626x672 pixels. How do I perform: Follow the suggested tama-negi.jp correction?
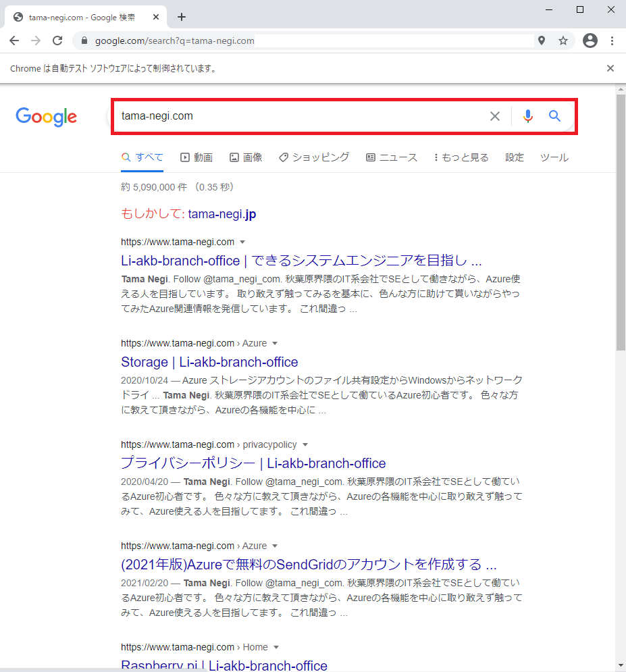(x=222, y=214)
